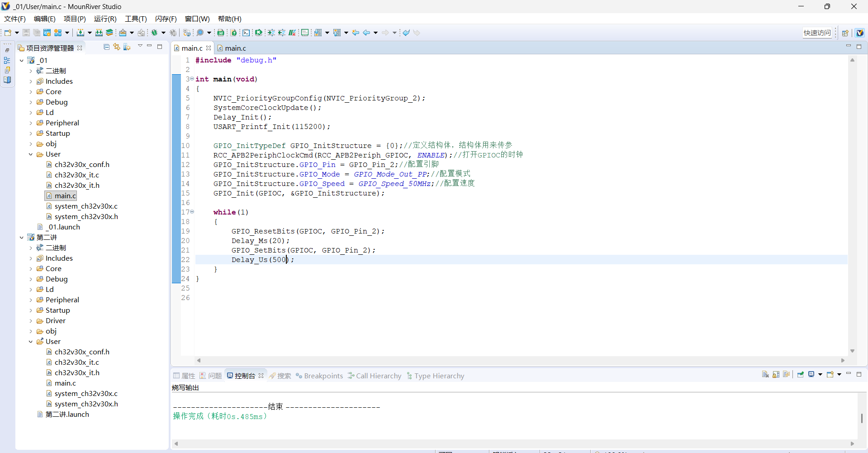868x453 pixels.
Task: Click the debug bug icon in toolbar
Action: [154, 33]
